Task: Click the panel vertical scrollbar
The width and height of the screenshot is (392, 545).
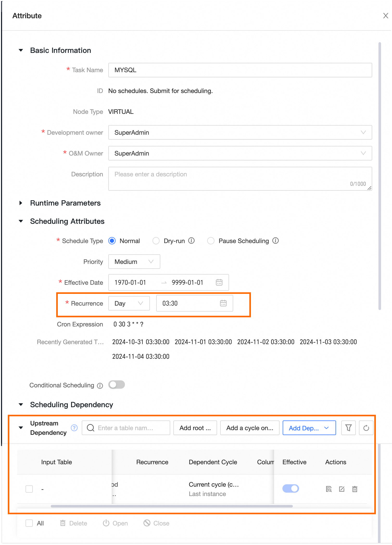Action: (380, 176)
